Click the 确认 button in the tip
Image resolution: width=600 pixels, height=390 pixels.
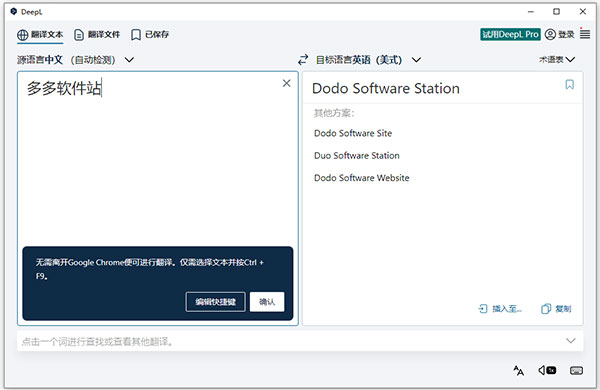click(x=267, y=302)
